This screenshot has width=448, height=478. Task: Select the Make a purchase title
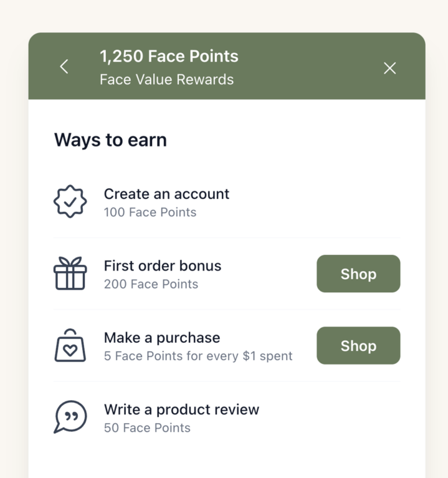click(x=161, y=338)
